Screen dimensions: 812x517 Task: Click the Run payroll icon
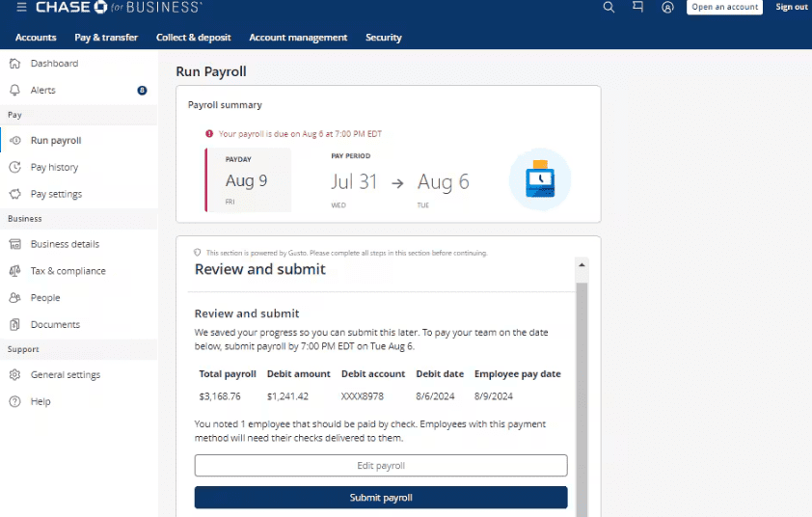click(x=15, y=141)
